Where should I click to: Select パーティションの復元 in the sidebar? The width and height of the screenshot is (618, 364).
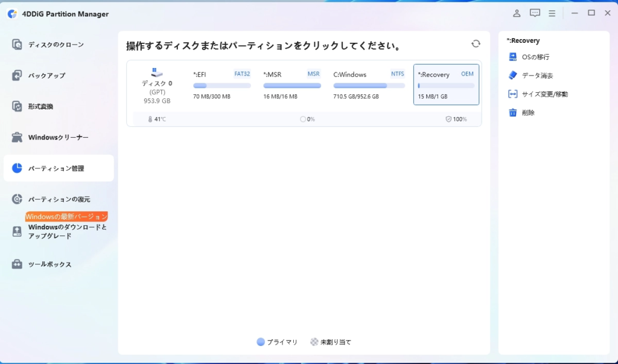click(x=59, y=199)
